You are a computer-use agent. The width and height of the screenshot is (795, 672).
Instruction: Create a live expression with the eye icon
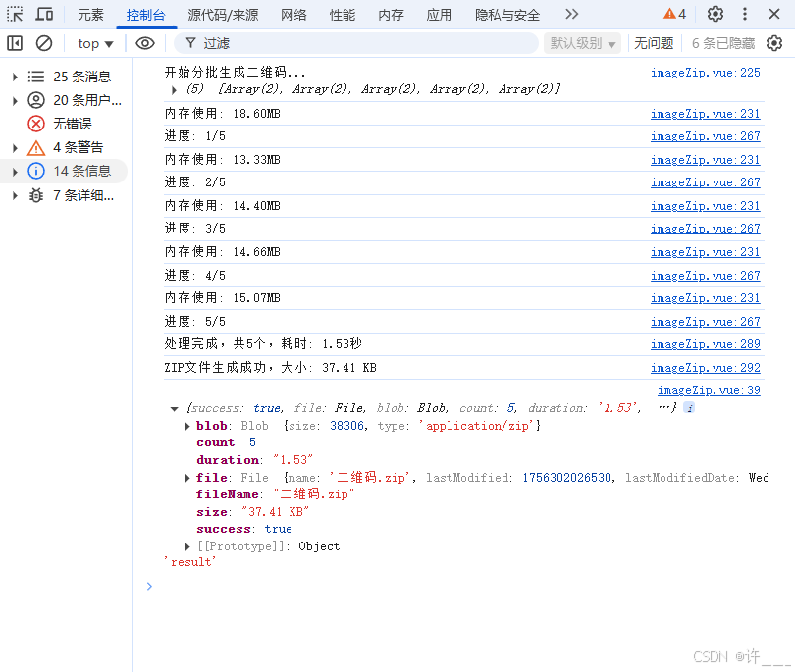pos(145,43)
